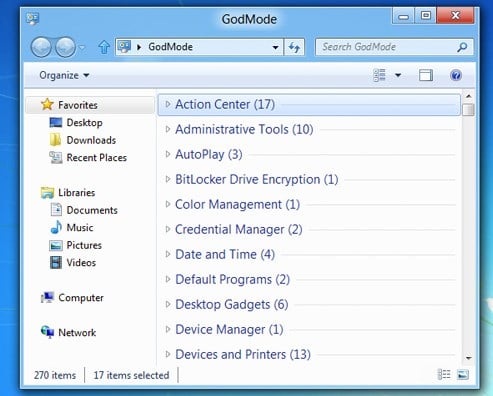Open recent locations dropdown next to Forward

(82, 47)
